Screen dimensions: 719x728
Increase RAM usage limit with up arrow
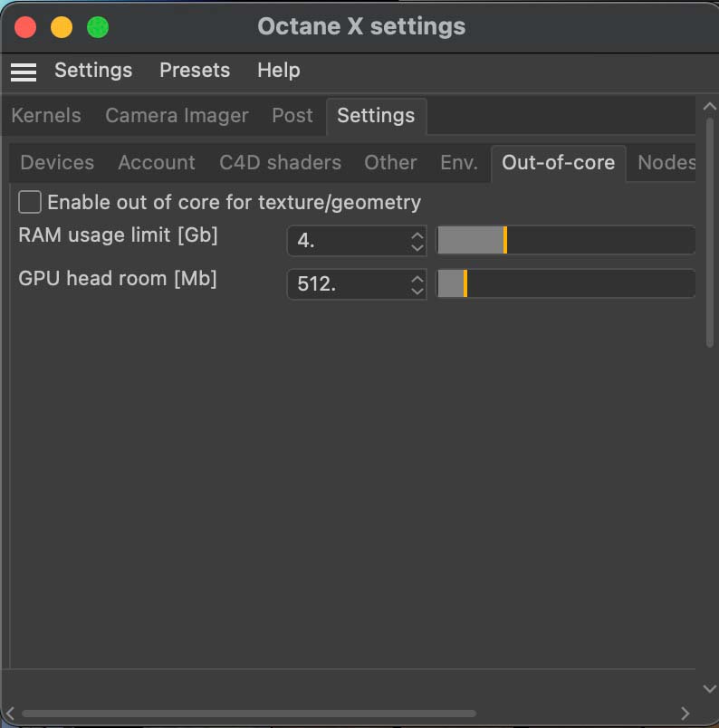click(417, 235)
